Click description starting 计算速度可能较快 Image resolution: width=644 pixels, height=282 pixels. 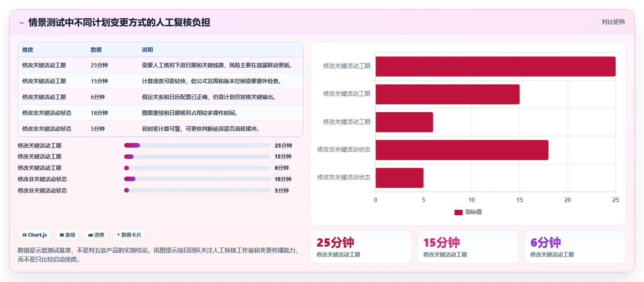(211, 81)
